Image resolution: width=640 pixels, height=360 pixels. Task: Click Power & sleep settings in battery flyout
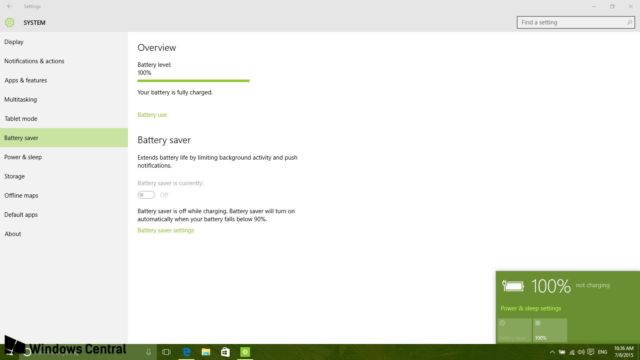(x=531, y=309)
